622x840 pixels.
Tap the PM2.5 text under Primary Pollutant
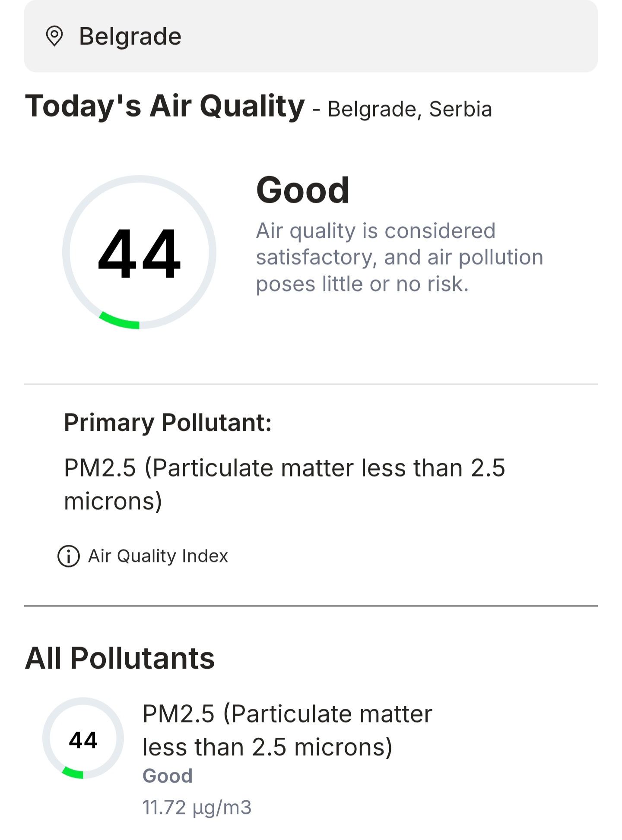[284, 484]
